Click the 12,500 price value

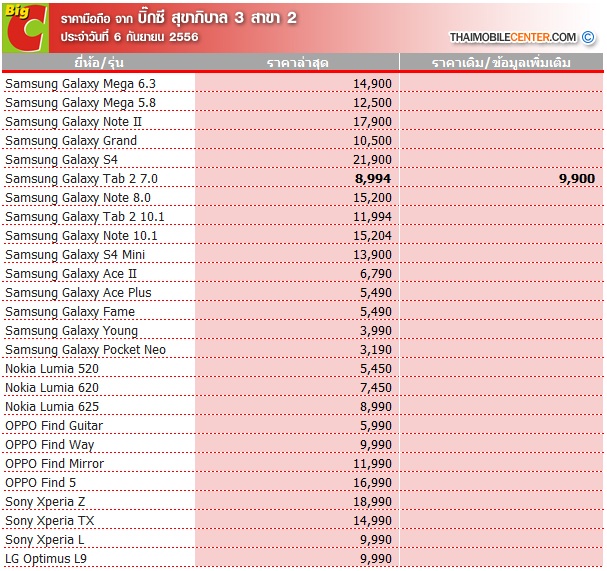click(x=372, y=103)
